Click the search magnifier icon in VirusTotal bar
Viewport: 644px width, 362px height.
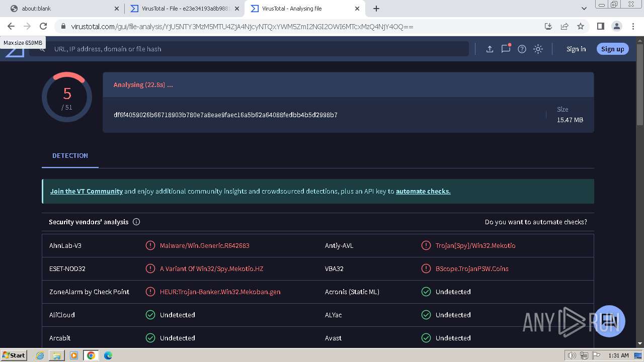42,49
